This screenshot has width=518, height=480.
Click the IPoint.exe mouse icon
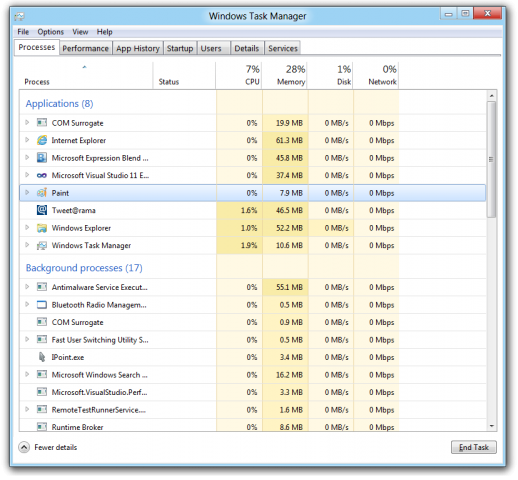[42, 357]
